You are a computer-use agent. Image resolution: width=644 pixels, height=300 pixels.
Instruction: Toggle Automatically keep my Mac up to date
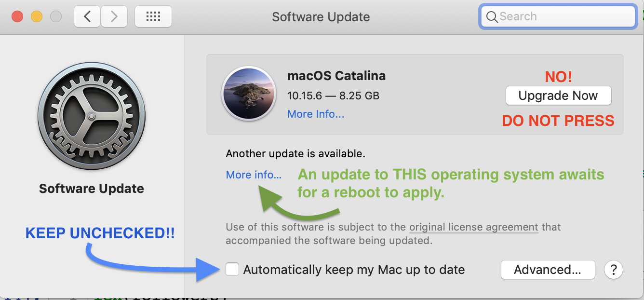pos(232,269)
